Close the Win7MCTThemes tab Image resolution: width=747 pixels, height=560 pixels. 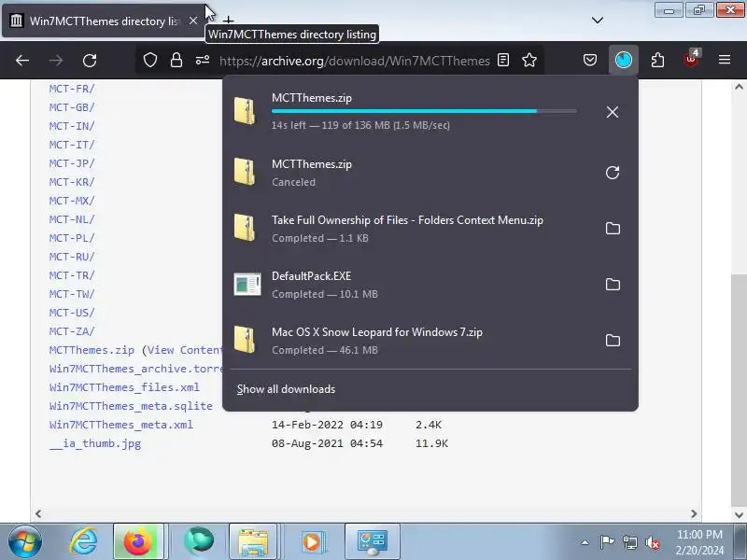pos(193,21)
